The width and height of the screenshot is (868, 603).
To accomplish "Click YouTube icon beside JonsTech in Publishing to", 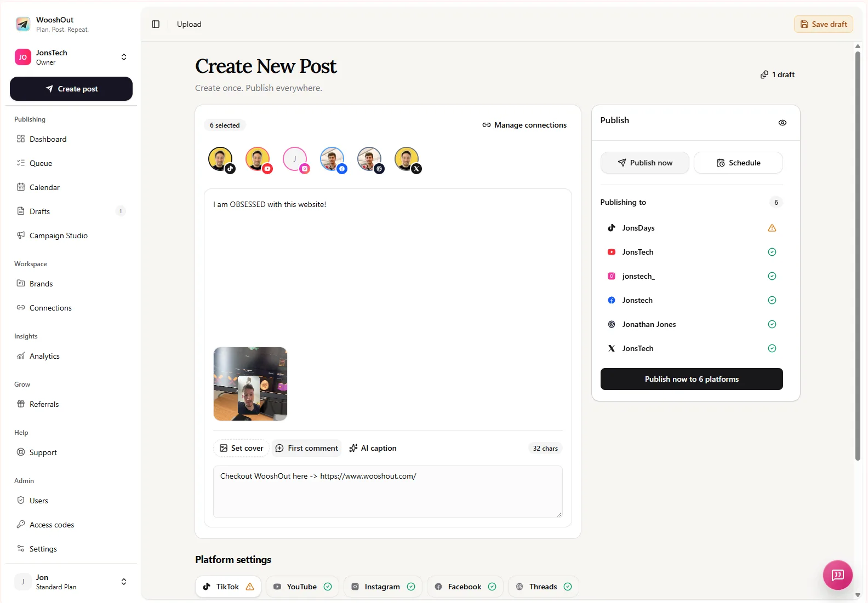I will [612, 252].
